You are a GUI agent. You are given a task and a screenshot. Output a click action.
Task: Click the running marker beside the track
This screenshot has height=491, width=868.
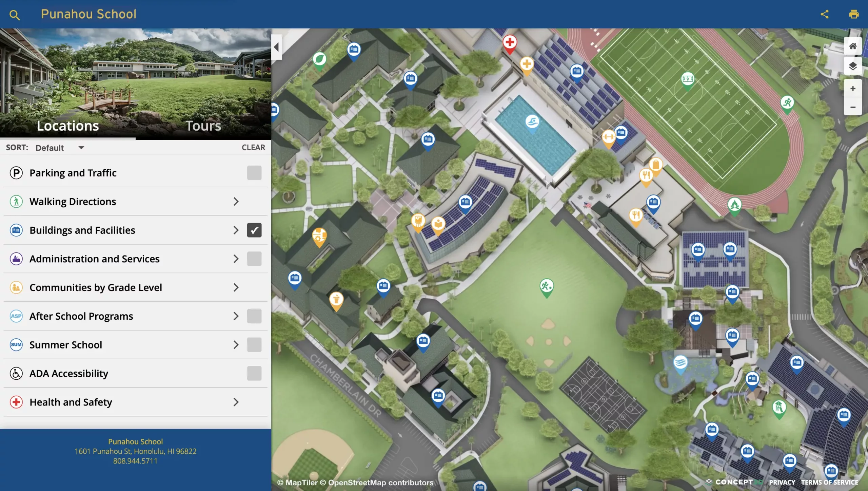(787, 105)
